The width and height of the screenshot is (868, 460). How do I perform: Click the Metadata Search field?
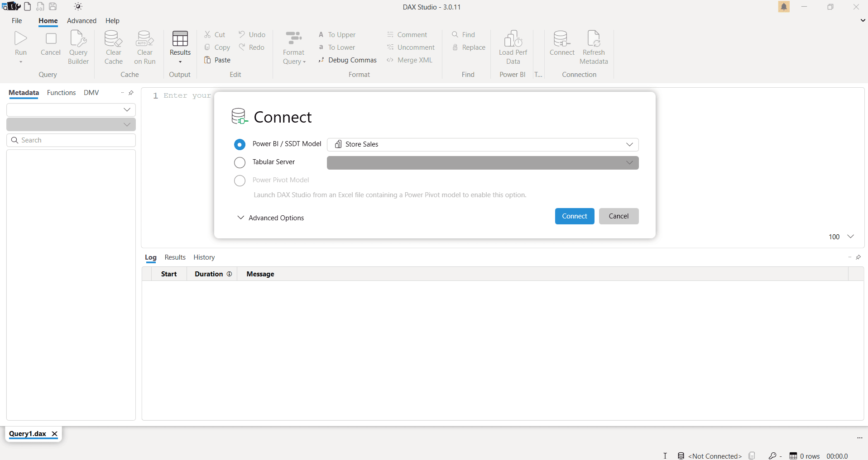pos(71,140)
